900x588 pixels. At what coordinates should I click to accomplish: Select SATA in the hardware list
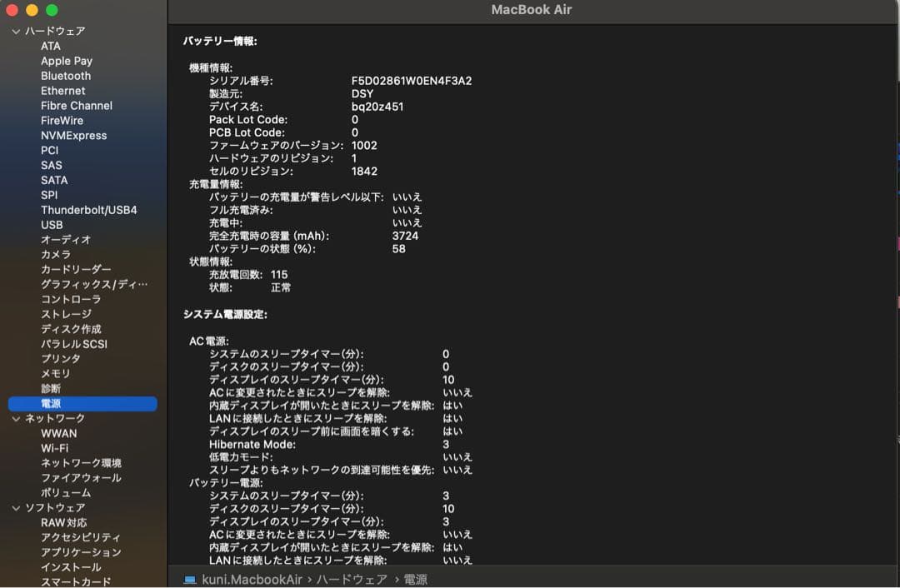[x=54, y=180]
